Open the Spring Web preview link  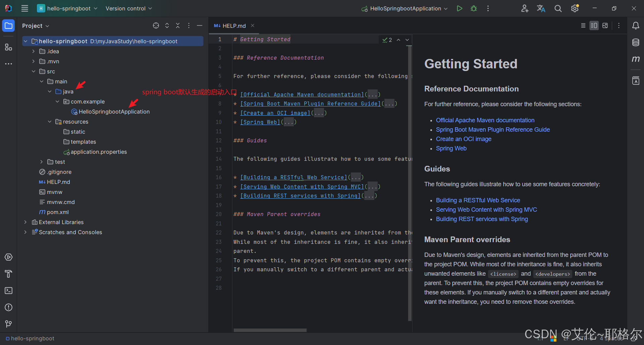coord(451,148)
